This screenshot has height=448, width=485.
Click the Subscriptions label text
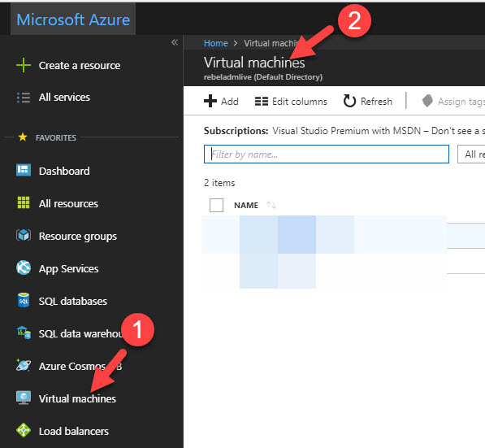tap(236, 131)
